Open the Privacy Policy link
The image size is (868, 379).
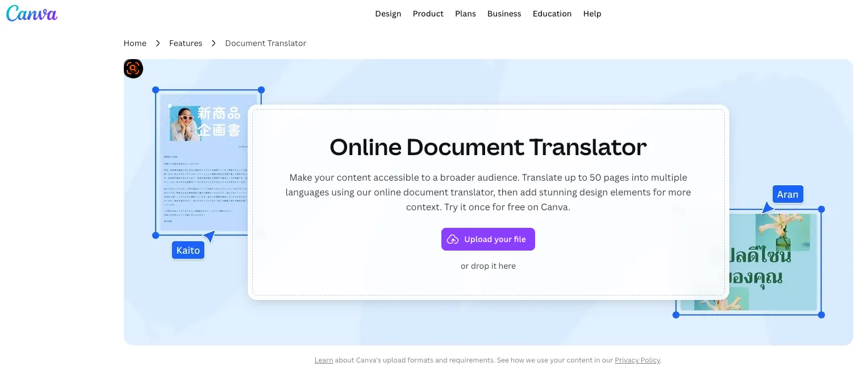point(637,360)
